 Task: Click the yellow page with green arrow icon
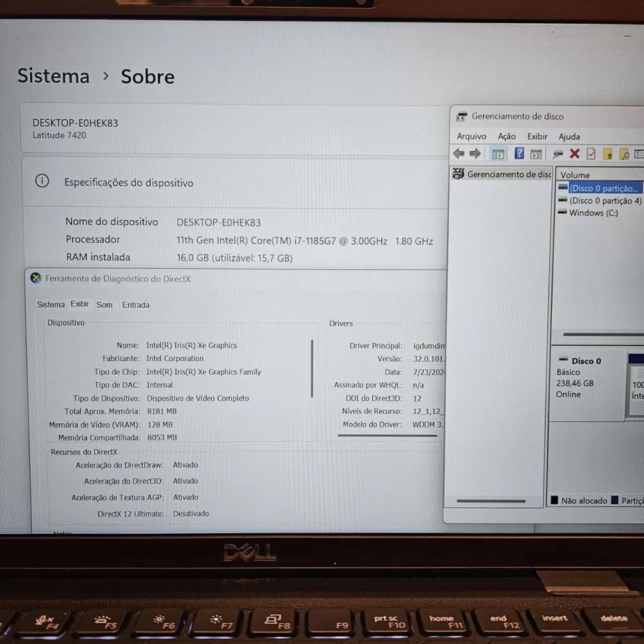tap(608, 155)
